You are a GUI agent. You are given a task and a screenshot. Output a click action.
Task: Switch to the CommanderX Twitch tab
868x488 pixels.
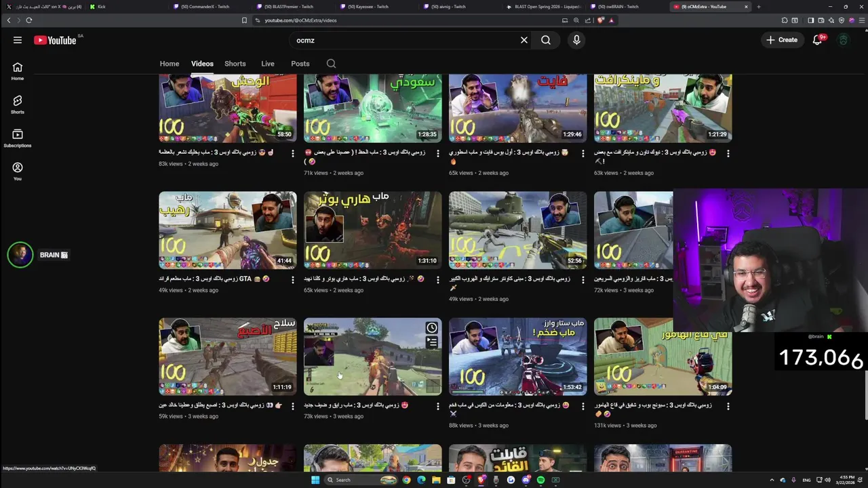(x=210, y=7)
